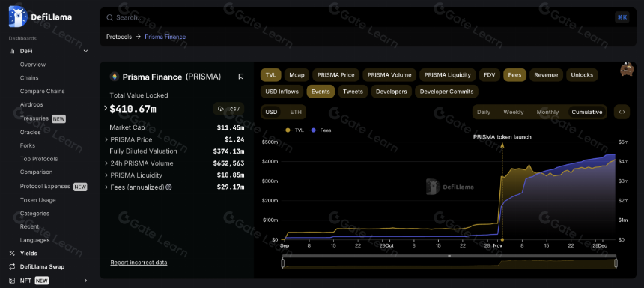Download TVL data as .csv
This screenshot has width=644, height=288.
[228, 109]
